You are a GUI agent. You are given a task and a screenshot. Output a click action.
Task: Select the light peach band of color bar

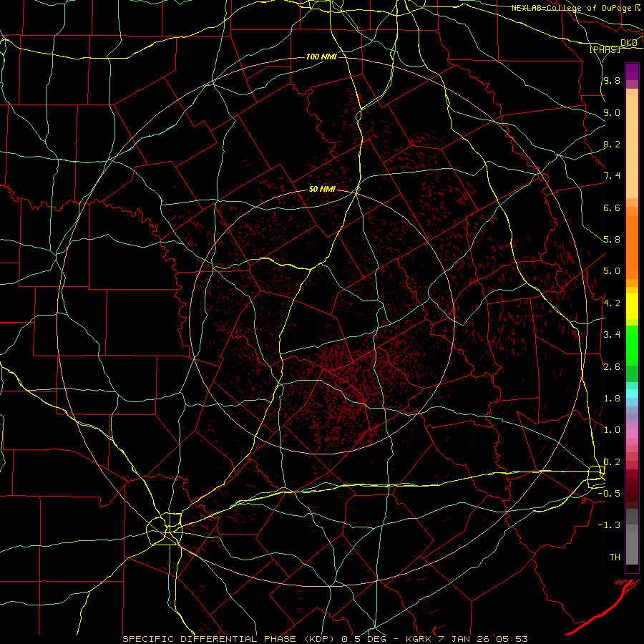tap(632, 147)
